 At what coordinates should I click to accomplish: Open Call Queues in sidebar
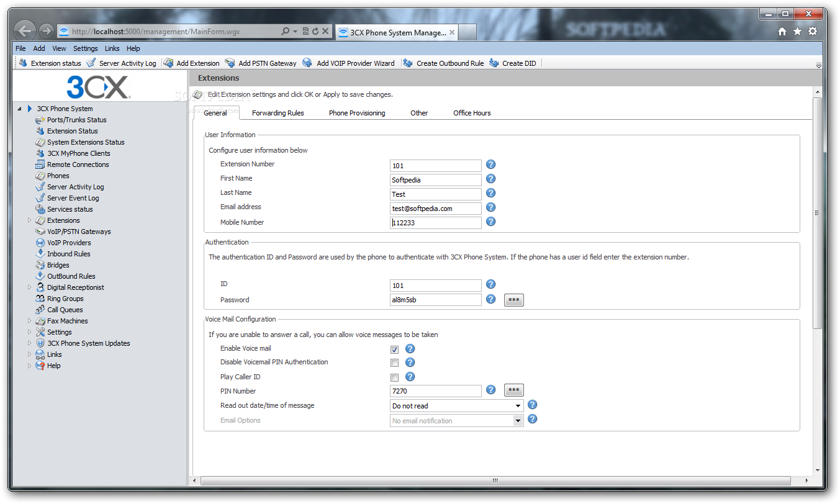coord(65,310)
